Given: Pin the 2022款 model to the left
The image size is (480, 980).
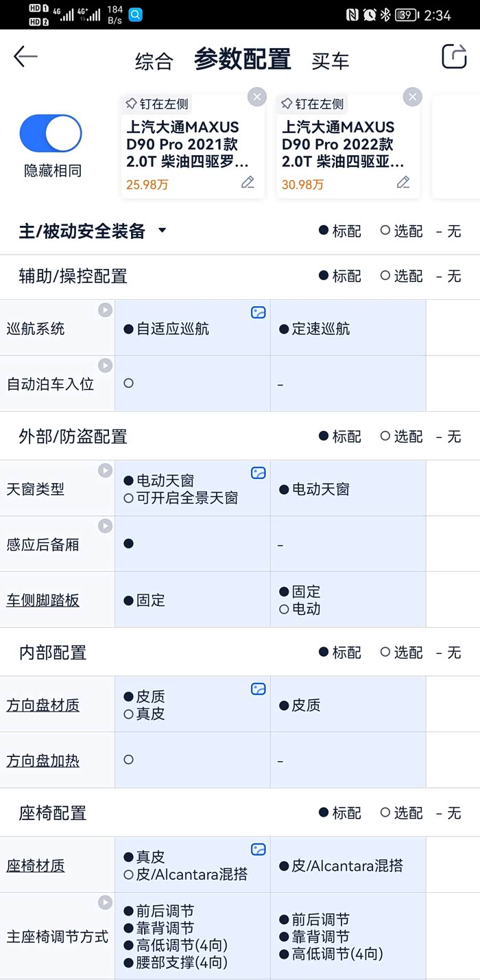Looking at the screenshot, I should (x=312, y=104).
